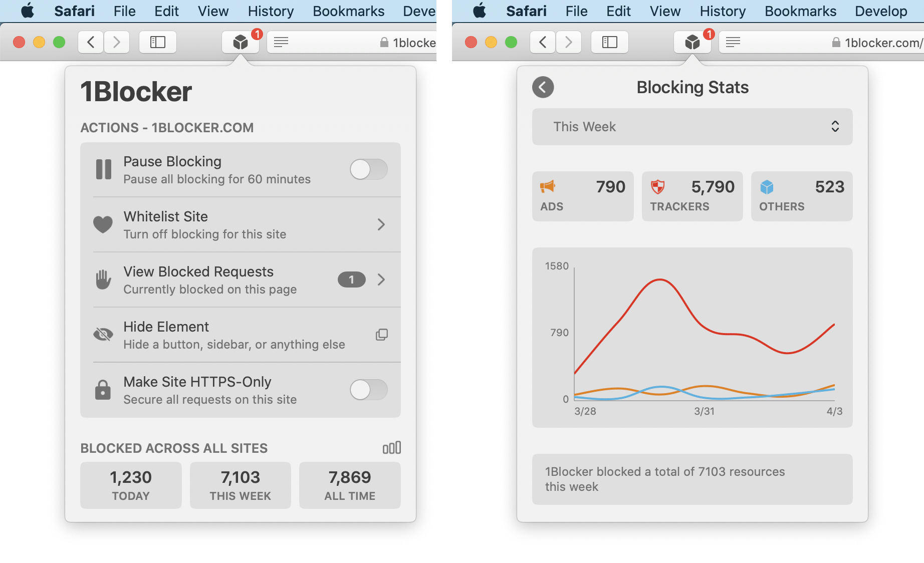Click the Whitelist Site heart icon
Screen dimensions: 924x563
(103, 224)
